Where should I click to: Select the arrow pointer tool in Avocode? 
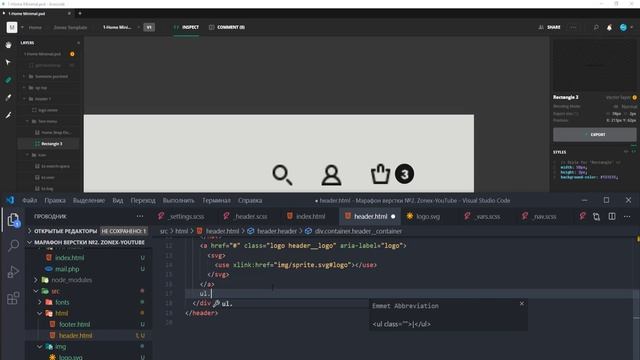(x=8, y=62)
